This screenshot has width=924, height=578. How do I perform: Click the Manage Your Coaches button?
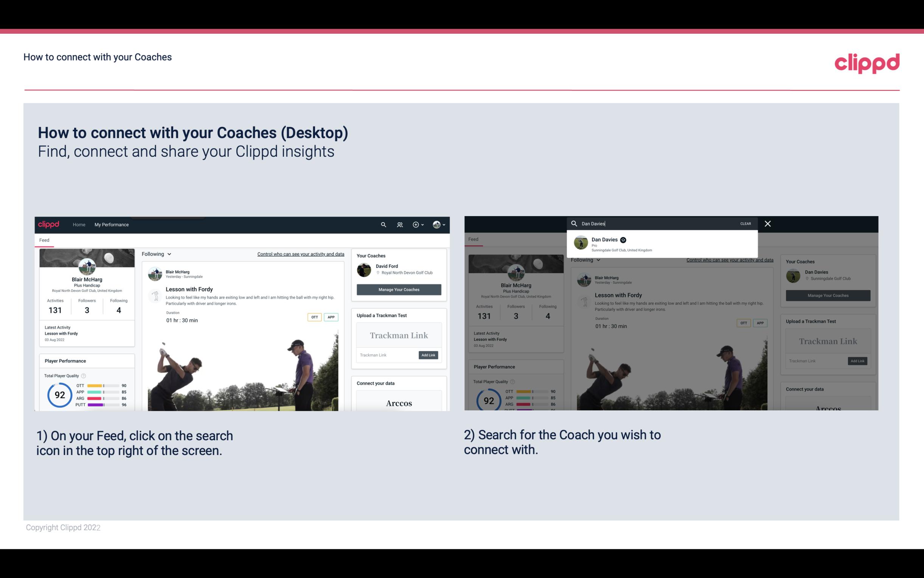[x=399, y=289]
